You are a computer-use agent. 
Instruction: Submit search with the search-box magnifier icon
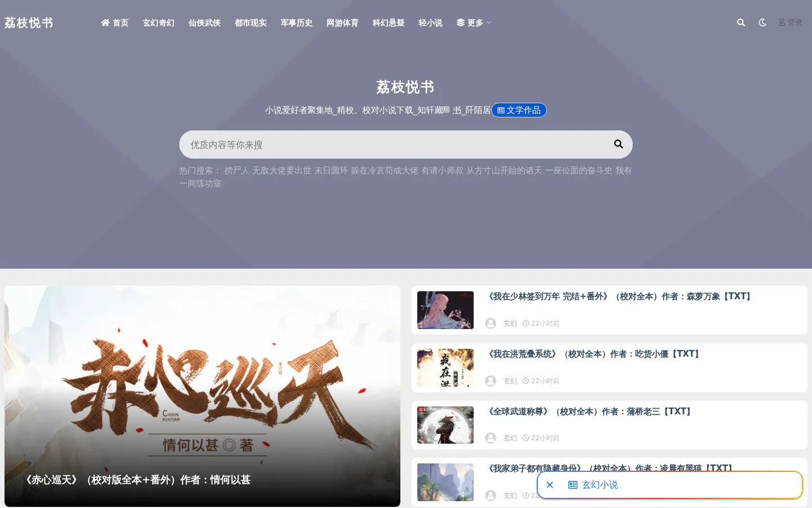[x=619, y=144]
